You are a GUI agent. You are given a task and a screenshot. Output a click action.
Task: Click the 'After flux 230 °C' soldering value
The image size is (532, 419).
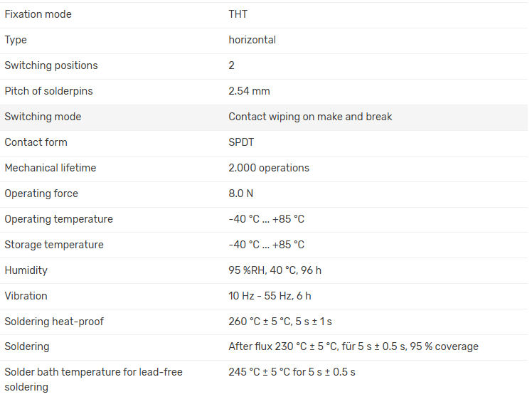coord(353,346)
